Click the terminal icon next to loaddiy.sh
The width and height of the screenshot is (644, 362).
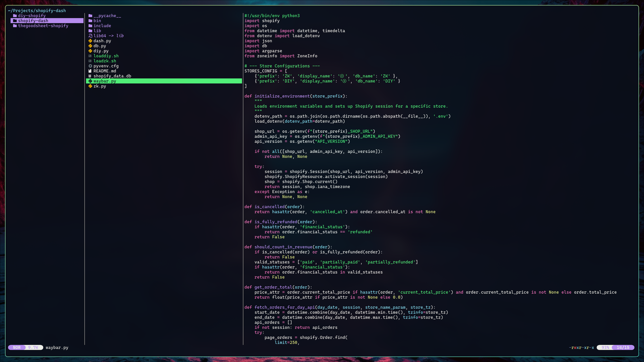90,56
